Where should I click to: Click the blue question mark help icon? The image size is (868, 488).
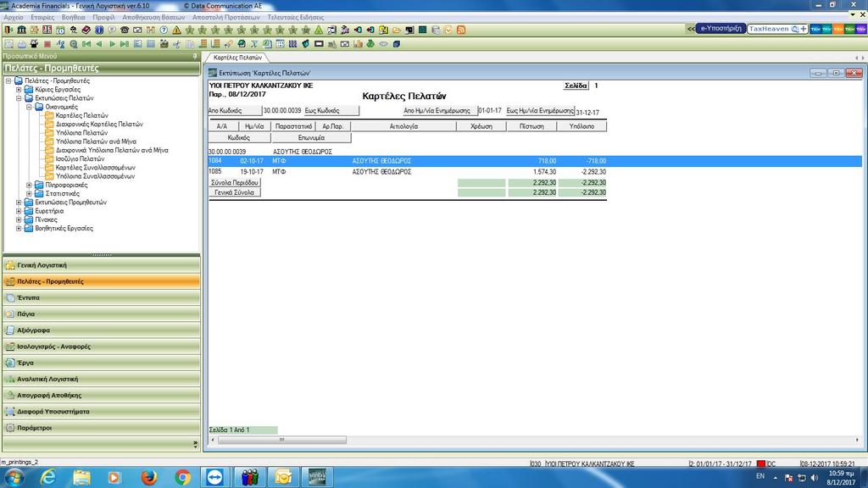[164, 30]
